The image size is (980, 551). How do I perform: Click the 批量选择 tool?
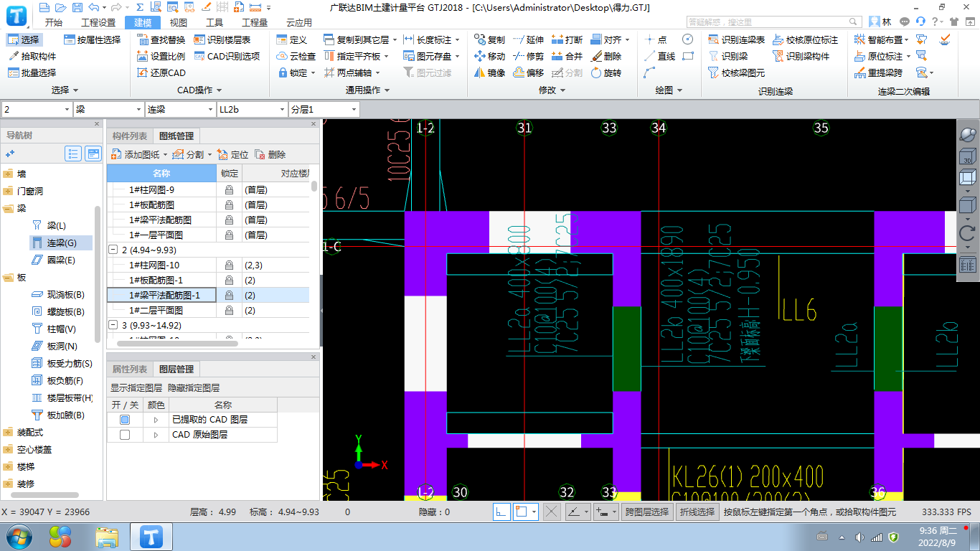click(x=32, y=72)
